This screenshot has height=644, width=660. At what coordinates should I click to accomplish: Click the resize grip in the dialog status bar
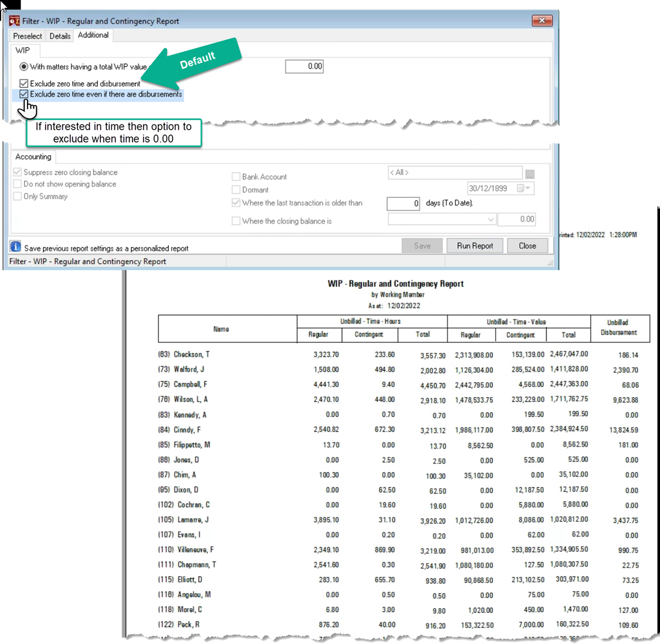coord(550,263)
